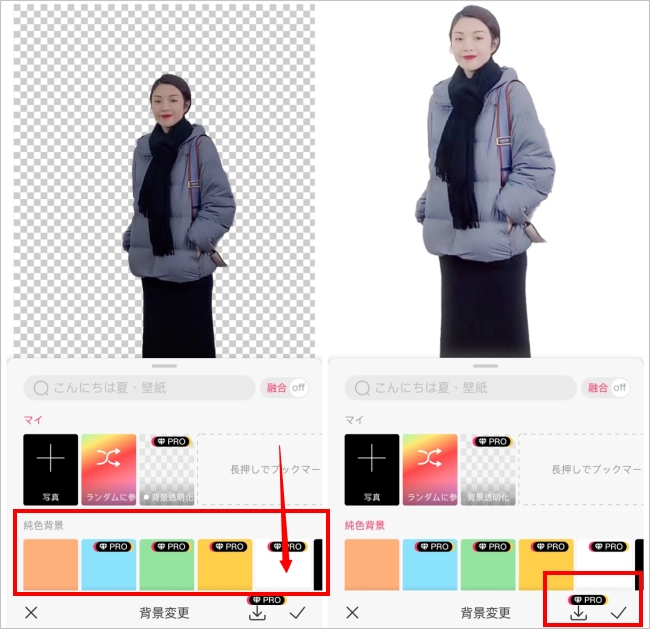Click search field in left panel
650x629 pixels.
point(139,388)
